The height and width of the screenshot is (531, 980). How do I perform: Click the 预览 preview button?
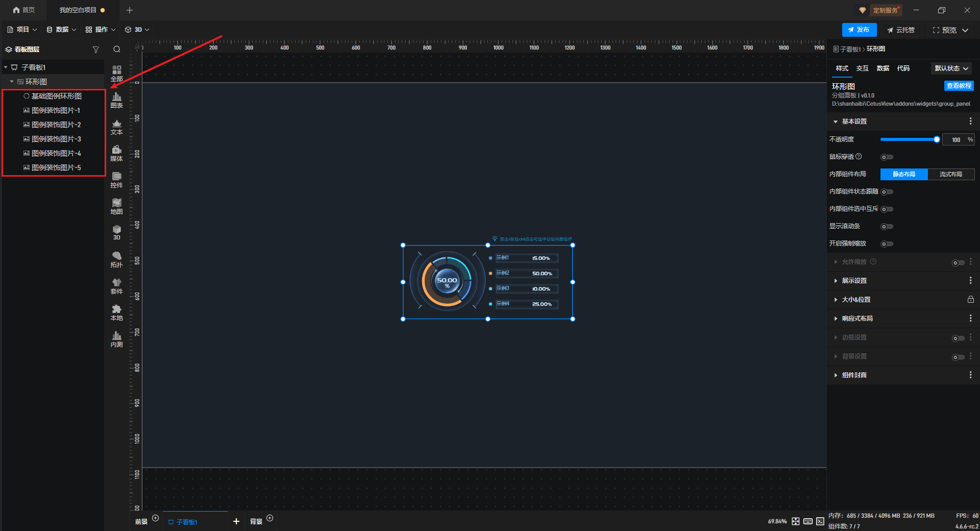click(945, 30)
